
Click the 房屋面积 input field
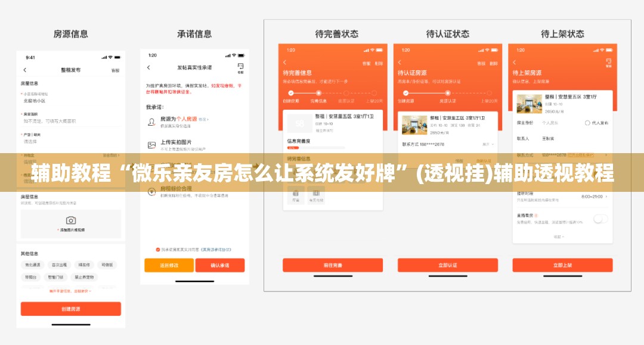(x=70, y=118)
